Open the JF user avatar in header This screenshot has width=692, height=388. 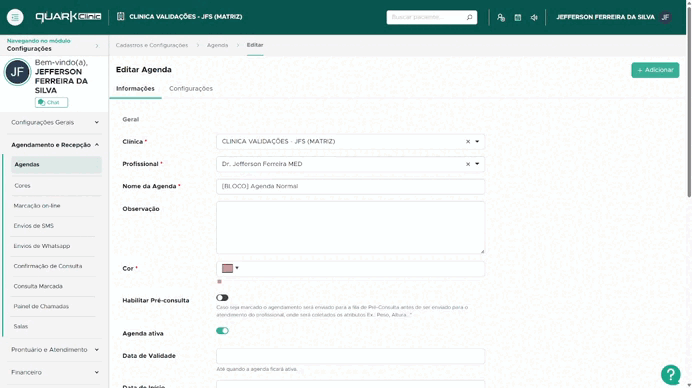tap(665, 17)
